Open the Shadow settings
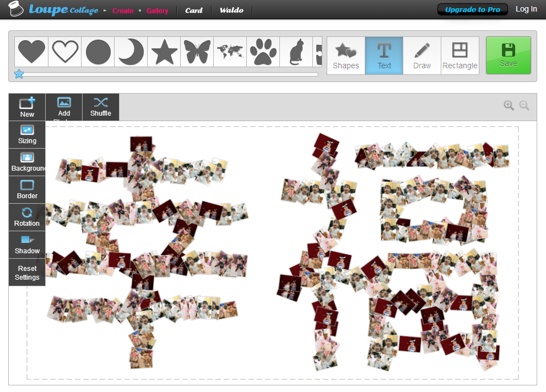 pyautogui.click(x=27, y=244)
